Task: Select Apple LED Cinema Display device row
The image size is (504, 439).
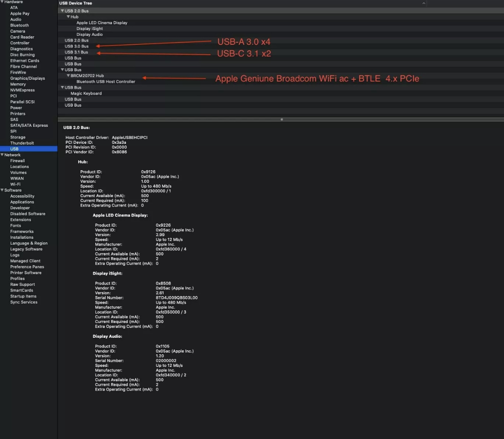Action: pos(280,22)
